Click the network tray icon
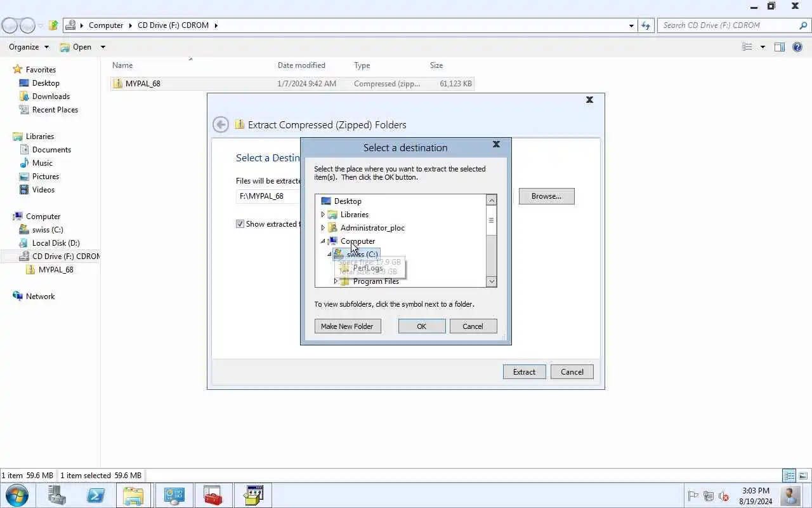 708,496
